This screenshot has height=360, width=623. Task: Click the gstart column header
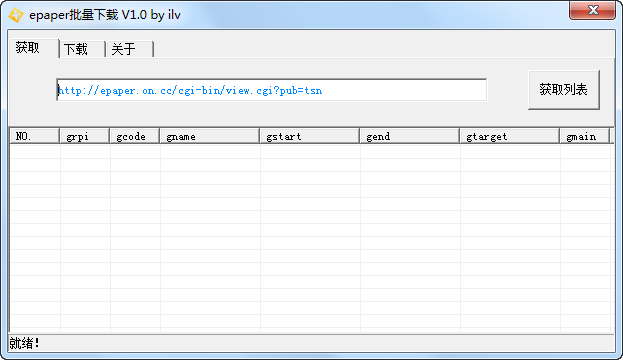coord(310,136)
